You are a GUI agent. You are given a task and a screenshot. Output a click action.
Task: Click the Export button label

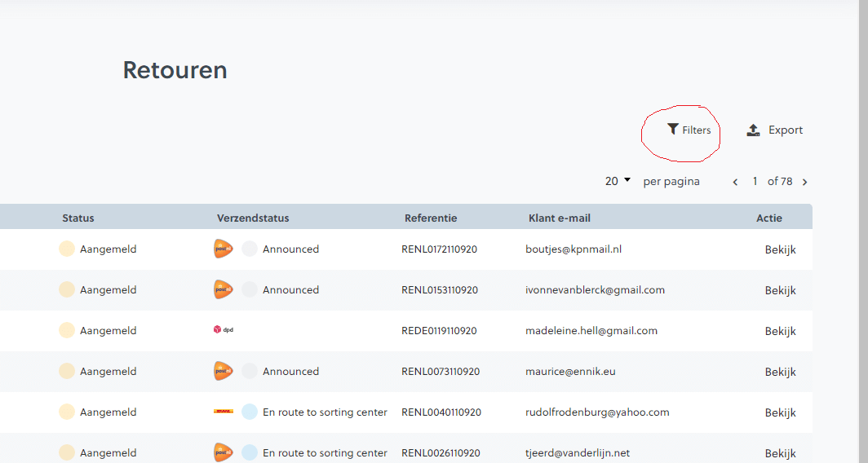click(x=786, y=130)
